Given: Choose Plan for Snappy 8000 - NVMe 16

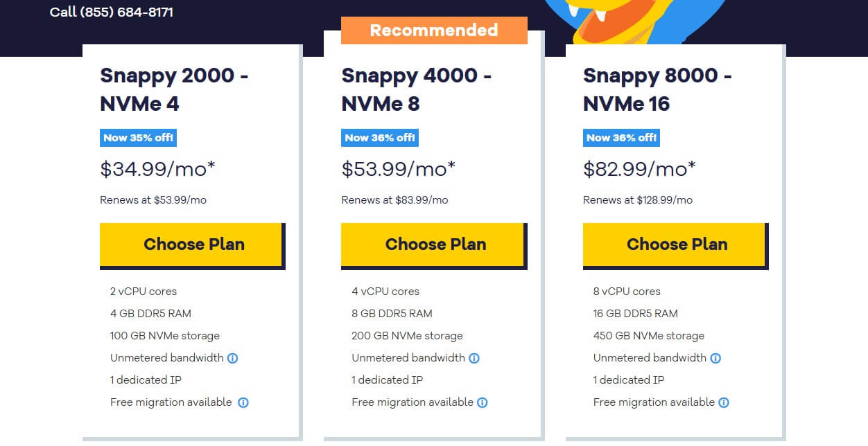Looking at the screenshot, I should coord(676,244).
